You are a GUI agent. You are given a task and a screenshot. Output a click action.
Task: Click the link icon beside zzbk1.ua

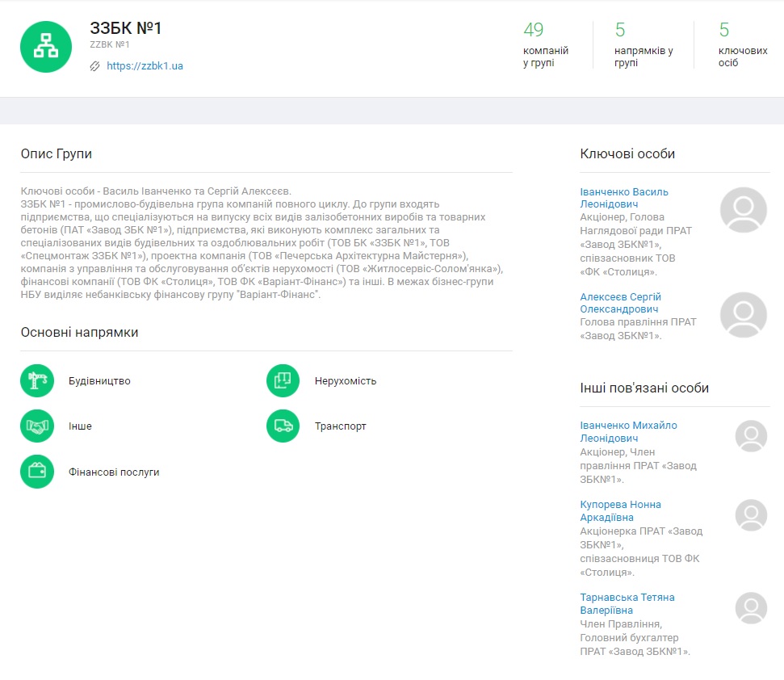pos(95,66)
